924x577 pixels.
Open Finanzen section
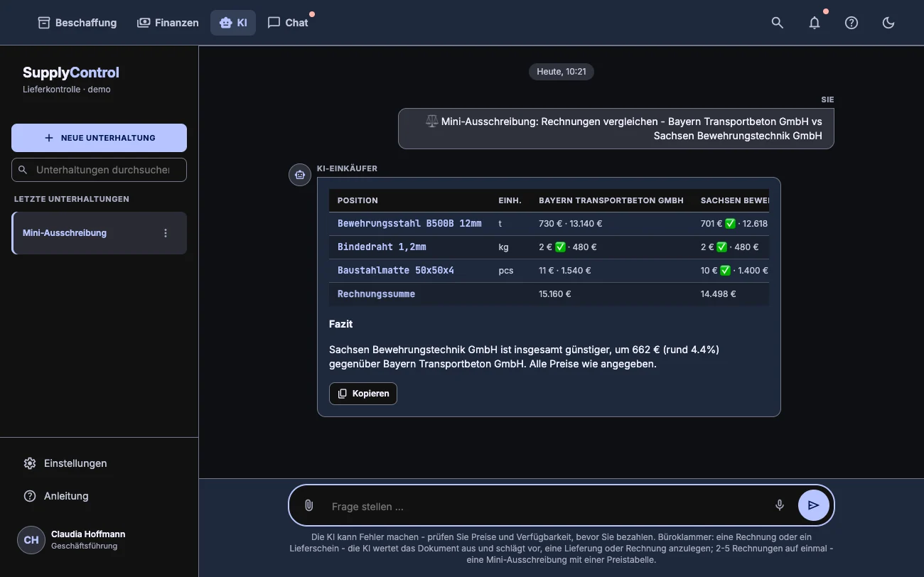(x=168, y=23)
